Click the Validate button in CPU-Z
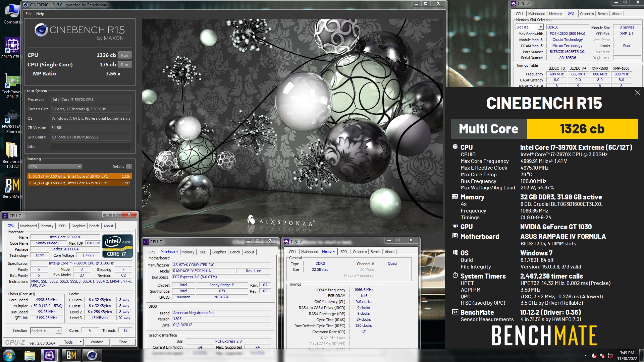This screenshot has width=644, height=362. 97,342
